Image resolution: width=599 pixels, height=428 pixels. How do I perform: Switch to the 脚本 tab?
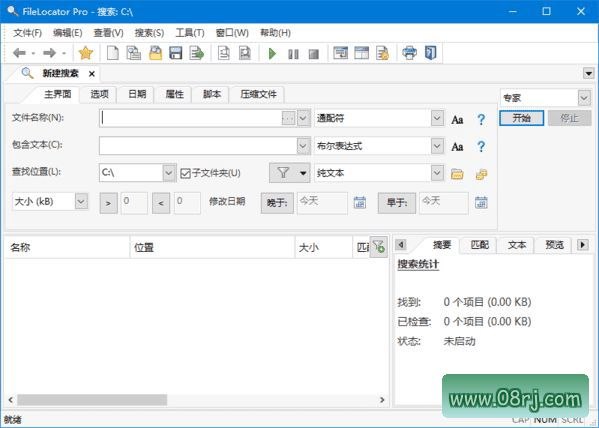[x=212, y=94]
